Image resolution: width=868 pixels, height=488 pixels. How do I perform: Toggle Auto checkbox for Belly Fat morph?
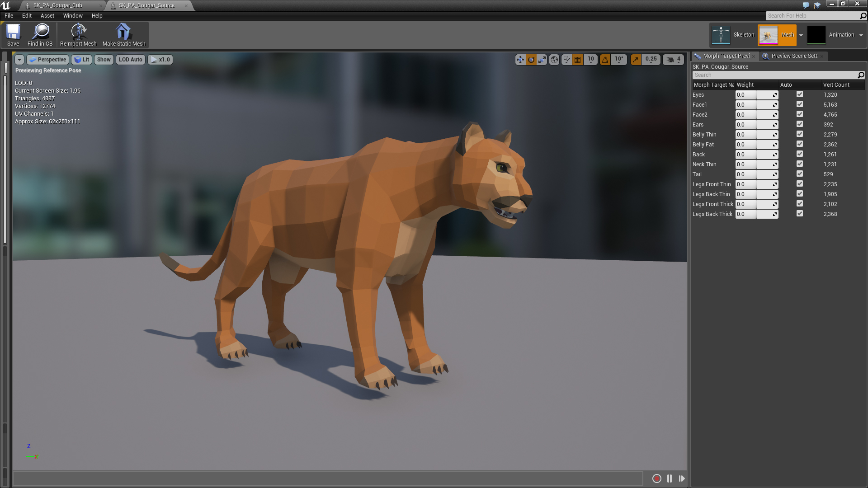tap(799, 144)
